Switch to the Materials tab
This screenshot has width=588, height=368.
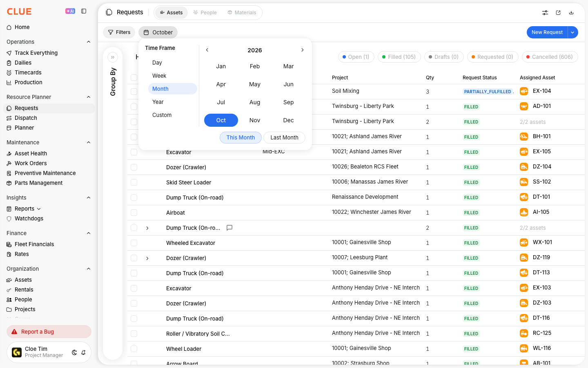click(x=242, y=13)
